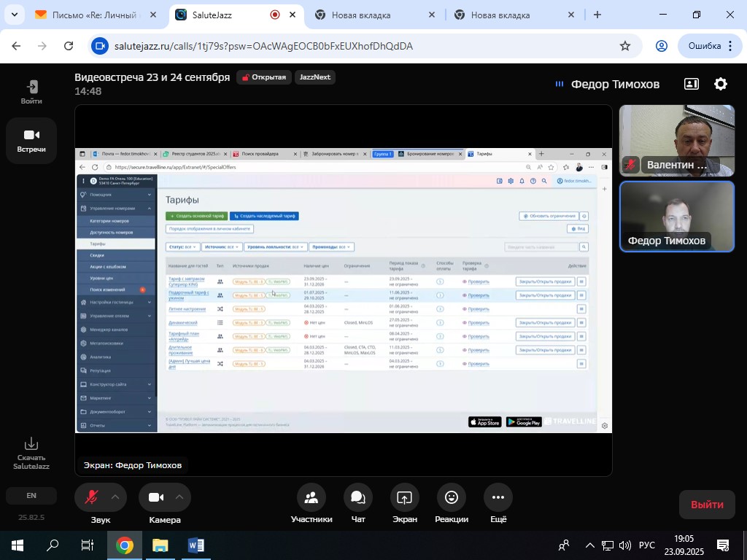The height and width of the screenshot is (560, 747).
Task: Click the Участники participants icon
Action: [x=311, y=498]
